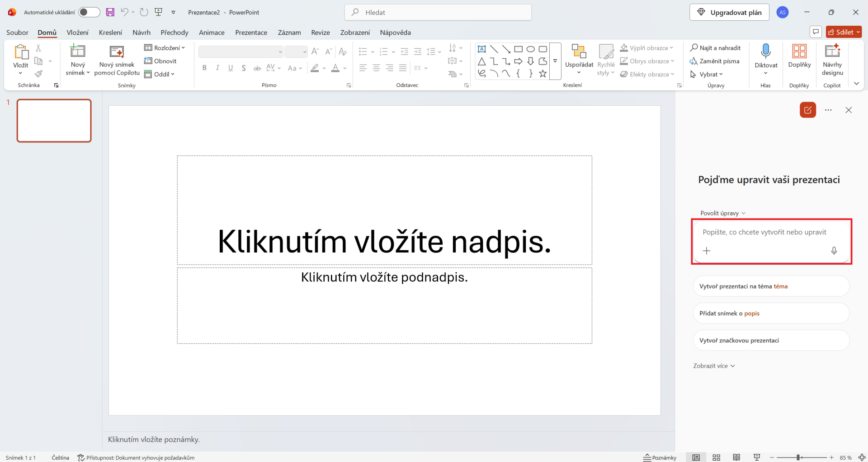Open the Vložení ribbon tab

[78, 33]
